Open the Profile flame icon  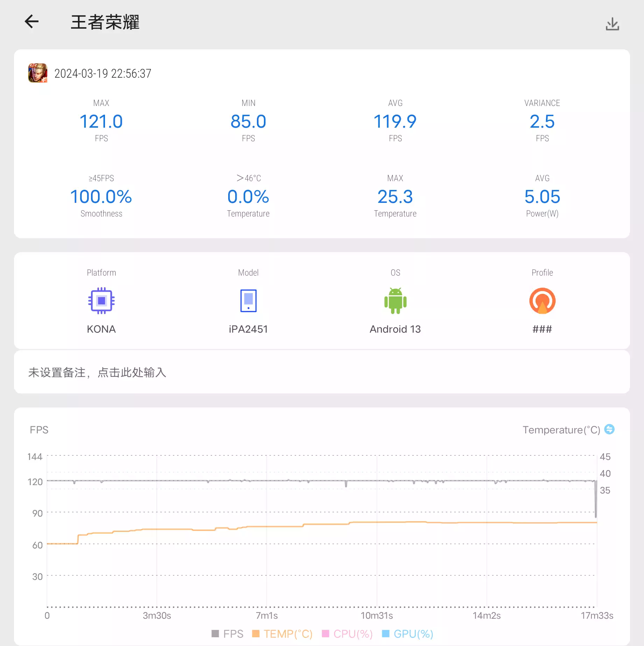click(x=542, y=300)
